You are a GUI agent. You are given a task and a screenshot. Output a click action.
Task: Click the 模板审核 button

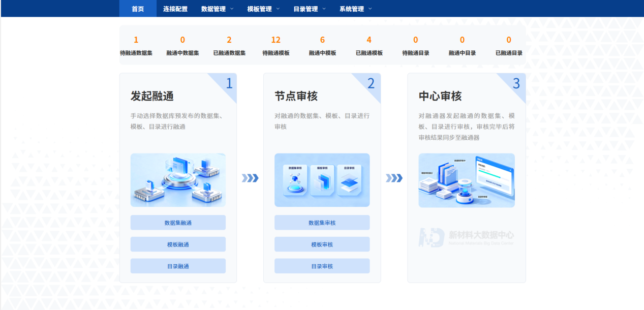tap(322, 244)
